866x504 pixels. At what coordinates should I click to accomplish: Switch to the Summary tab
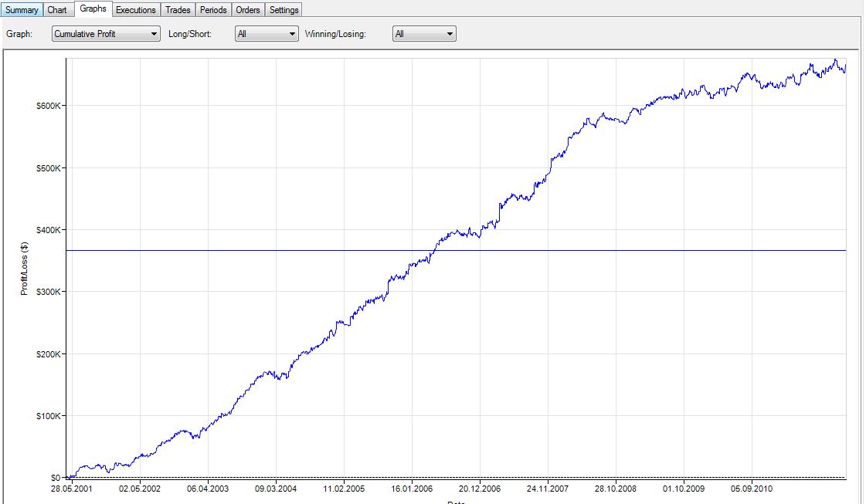point(22,10)
